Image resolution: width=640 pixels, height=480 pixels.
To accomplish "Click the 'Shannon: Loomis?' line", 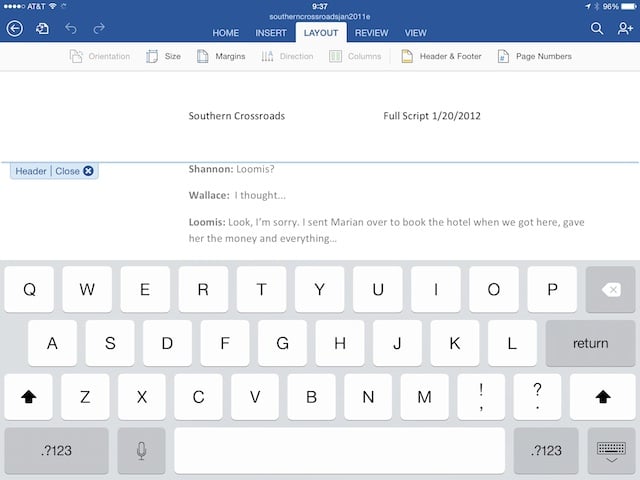I will (231, 169).
